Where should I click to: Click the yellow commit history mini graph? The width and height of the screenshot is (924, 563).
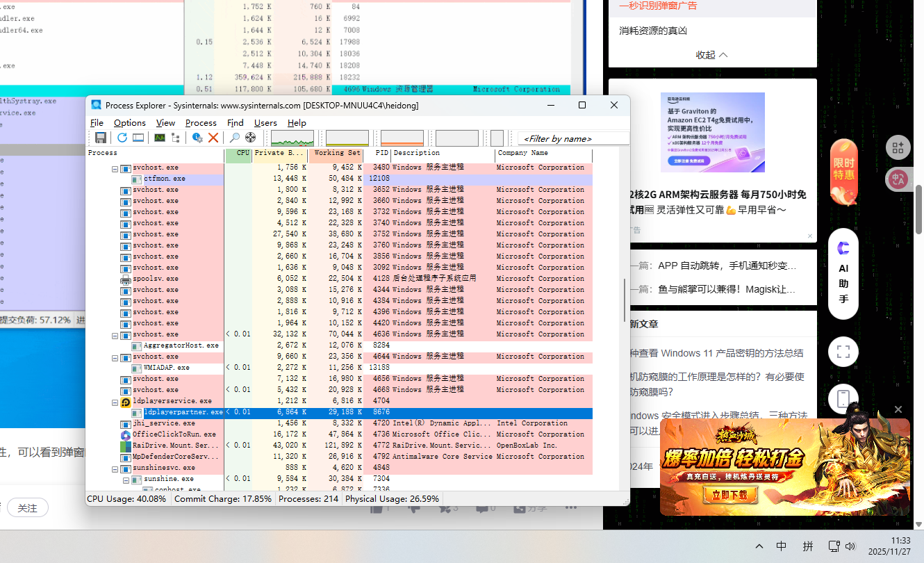click(x=347, y=138)
